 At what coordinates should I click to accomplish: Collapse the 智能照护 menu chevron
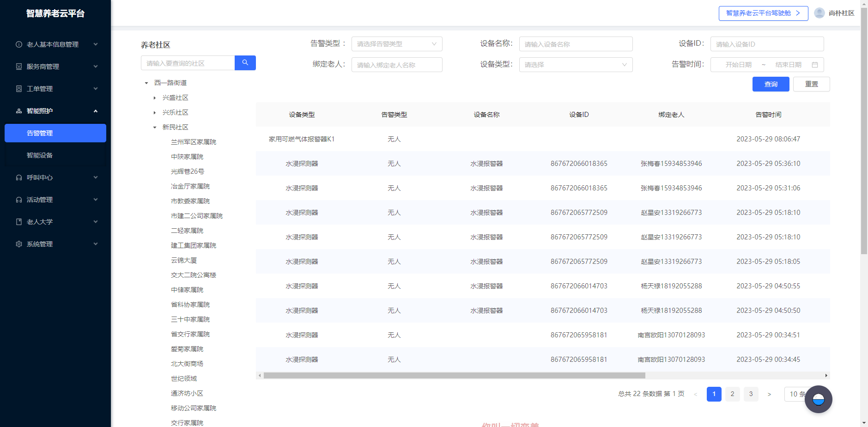(x=96, y=111)
